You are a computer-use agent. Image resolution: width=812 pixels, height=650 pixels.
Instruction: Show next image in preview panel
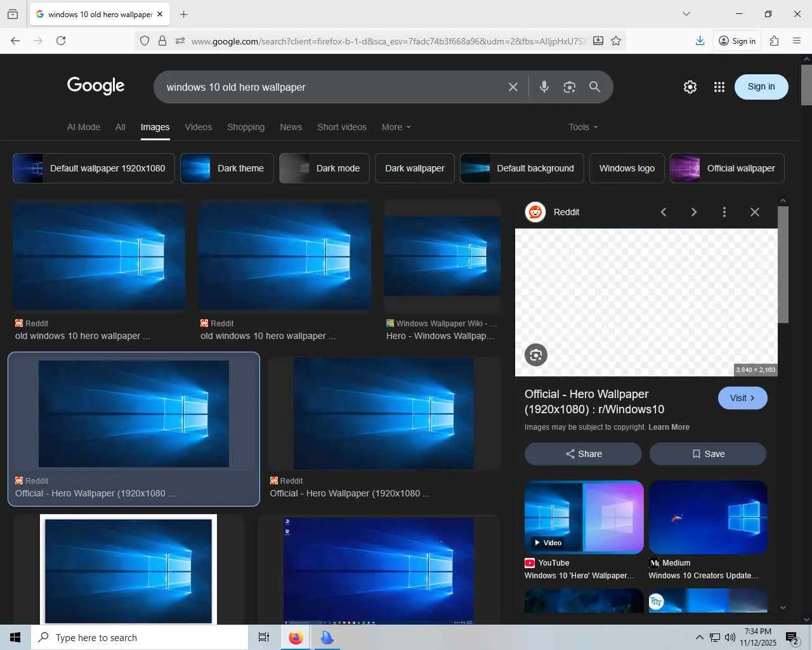point(694,212)
